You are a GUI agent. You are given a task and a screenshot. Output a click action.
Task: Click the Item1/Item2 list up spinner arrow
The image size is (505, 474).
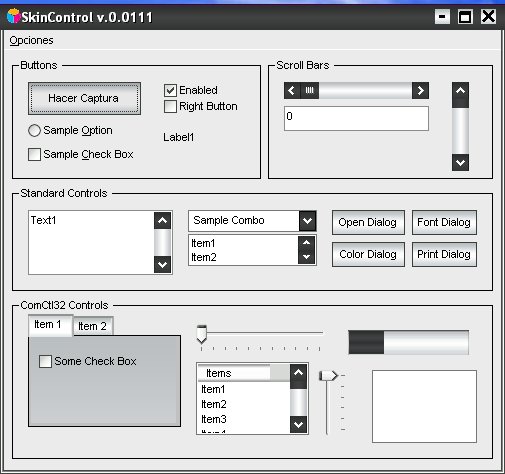[306, 242]
